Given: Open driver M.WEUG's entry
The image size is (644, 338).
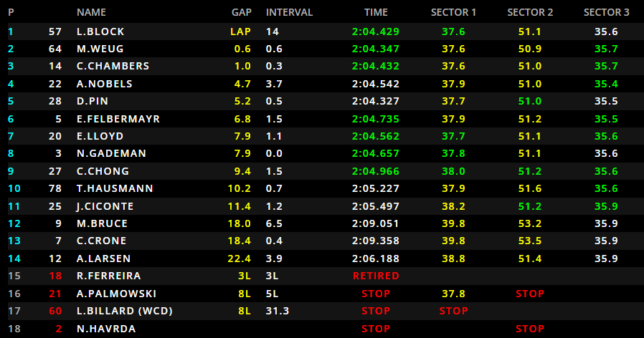Looking at the screenshot, I should point(100,49).
